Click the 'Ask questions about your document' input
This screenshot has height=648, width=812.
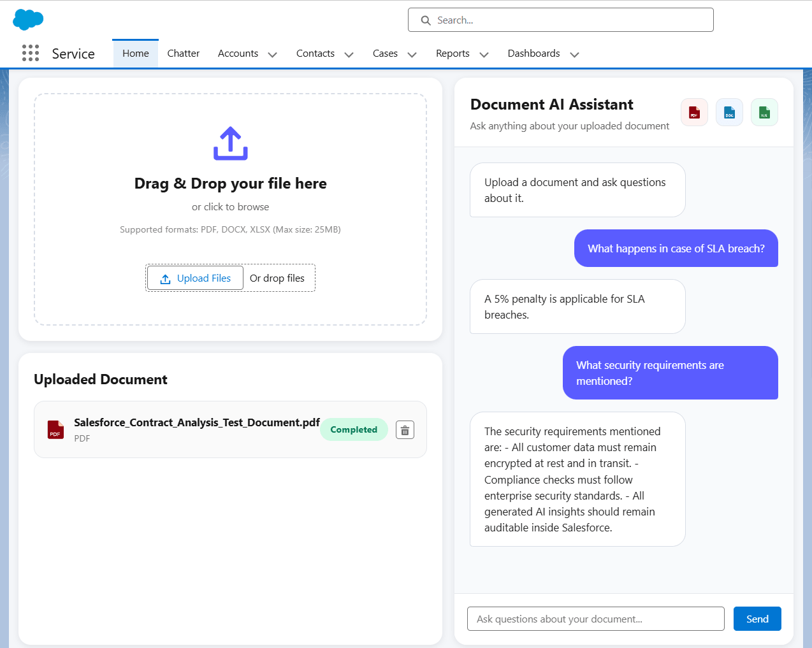click(596, 619)
